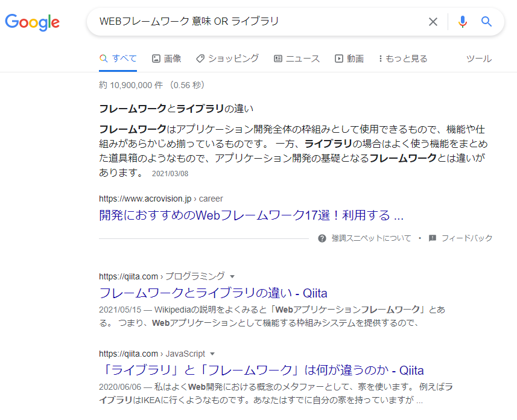Open the ツール menu
517x420 pixels.
(x=479, y=58)
